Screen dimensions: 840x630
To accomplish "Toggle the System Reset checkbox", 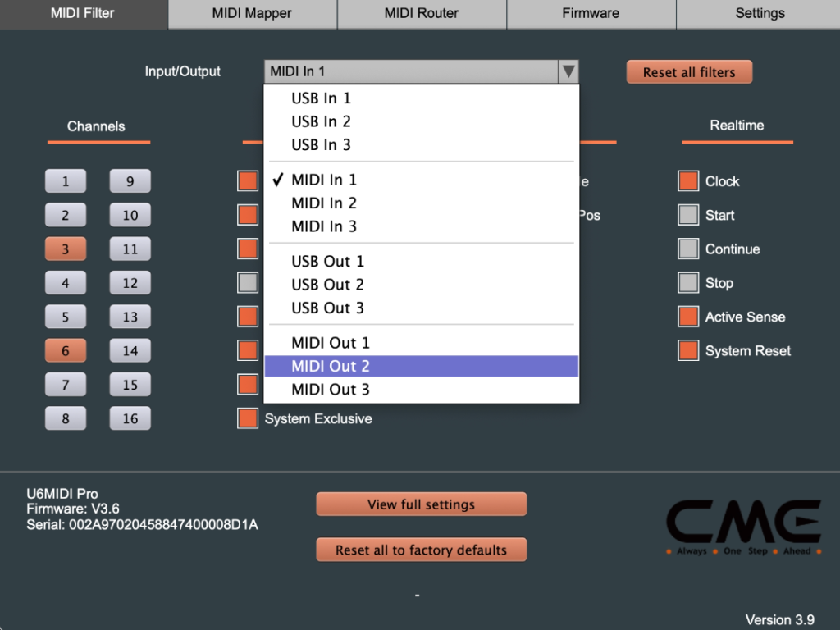I will click(x=687, y=350).
